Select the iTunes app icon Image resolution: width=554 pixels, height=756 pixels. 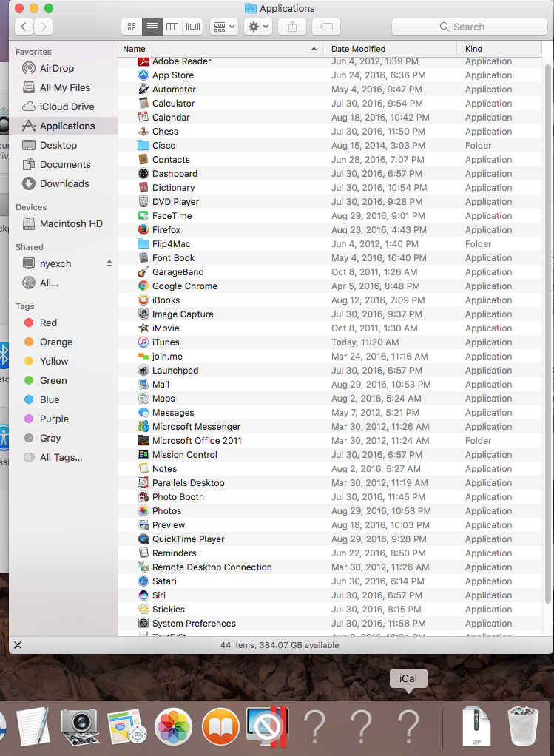[x=143, y=342]
